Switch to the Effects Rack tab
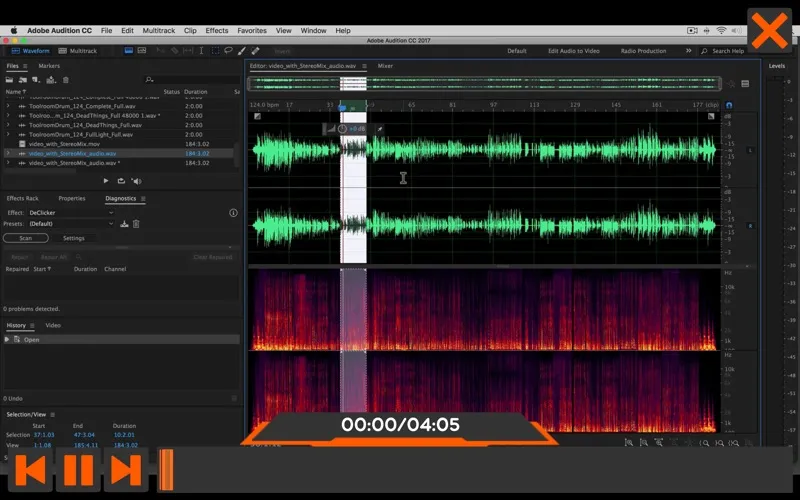Screen dimensions: 800x500 click(x=22, y=198)
